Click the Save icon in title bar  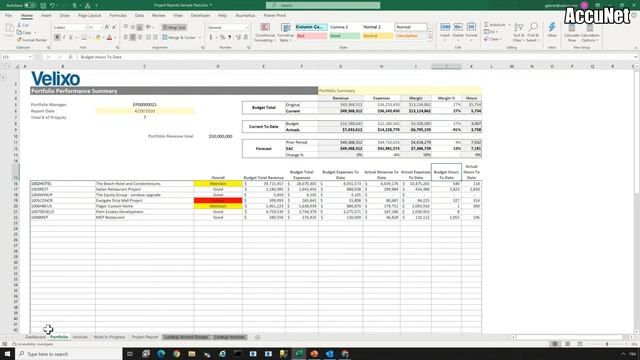(43, 5)
